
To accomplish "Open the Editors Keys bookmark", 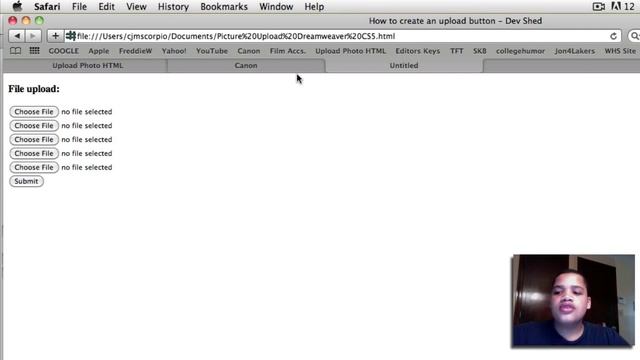I will [418, 51].
